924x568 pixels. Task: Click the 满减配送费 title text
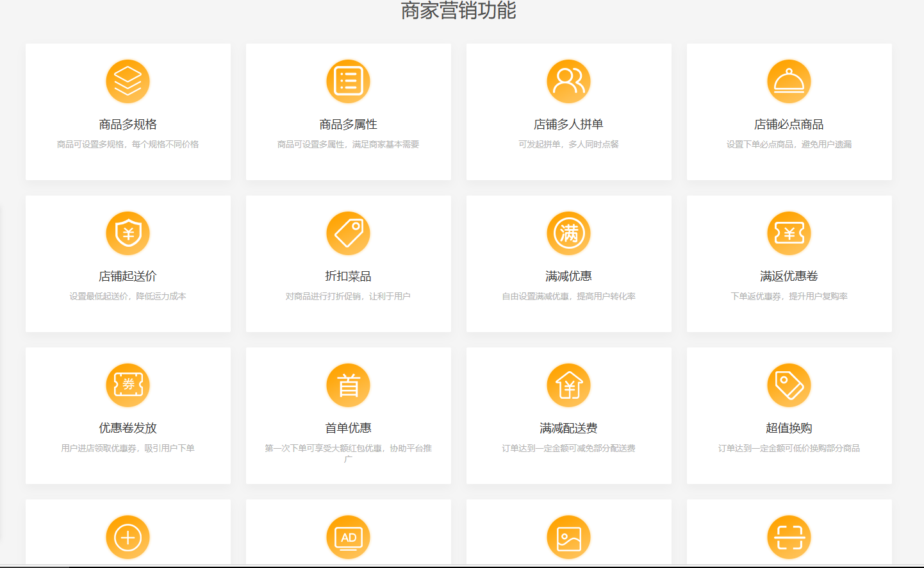coord(568,428)
